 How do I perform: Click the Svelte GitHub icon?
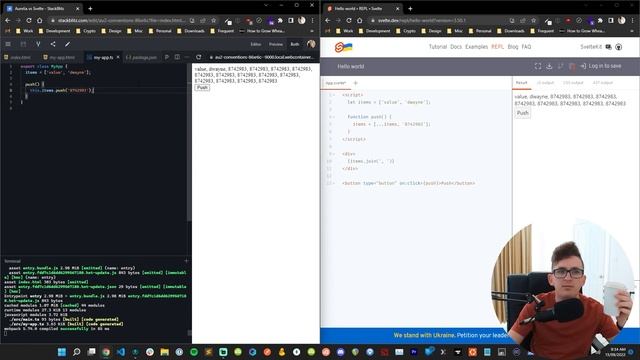click(619, 47)
